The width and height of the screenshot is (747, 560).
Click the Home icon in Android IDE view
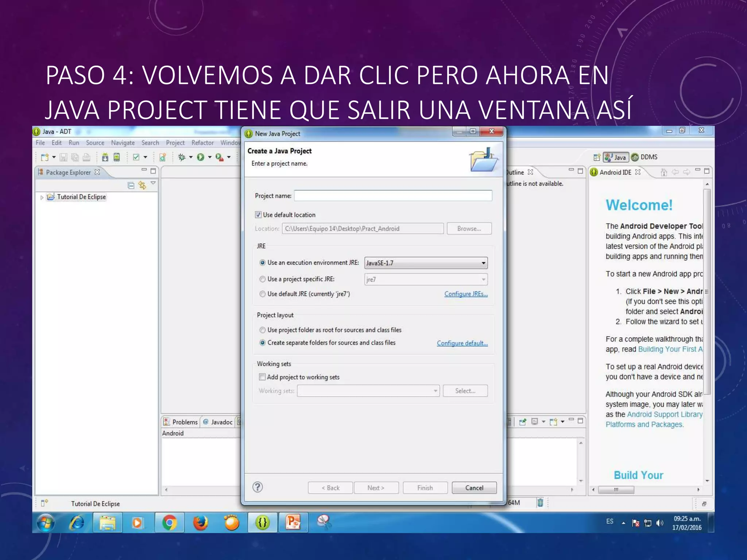[x=664, y=172]
